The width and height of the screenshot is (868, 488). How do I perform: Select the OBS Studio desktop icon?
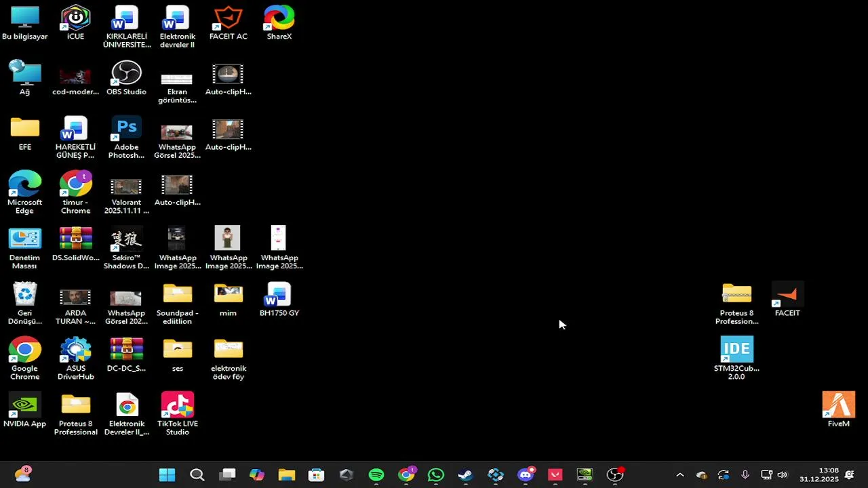point(126,79)
